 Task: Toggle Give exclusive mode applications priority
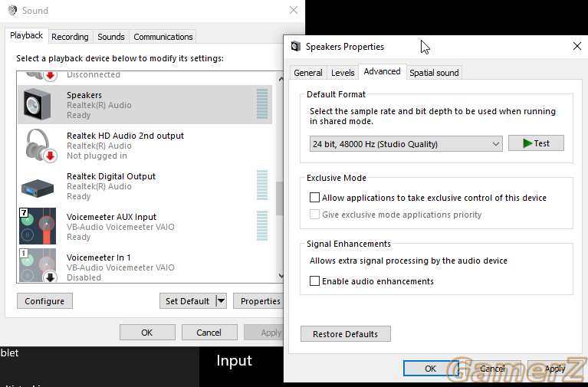coord(314,214)
